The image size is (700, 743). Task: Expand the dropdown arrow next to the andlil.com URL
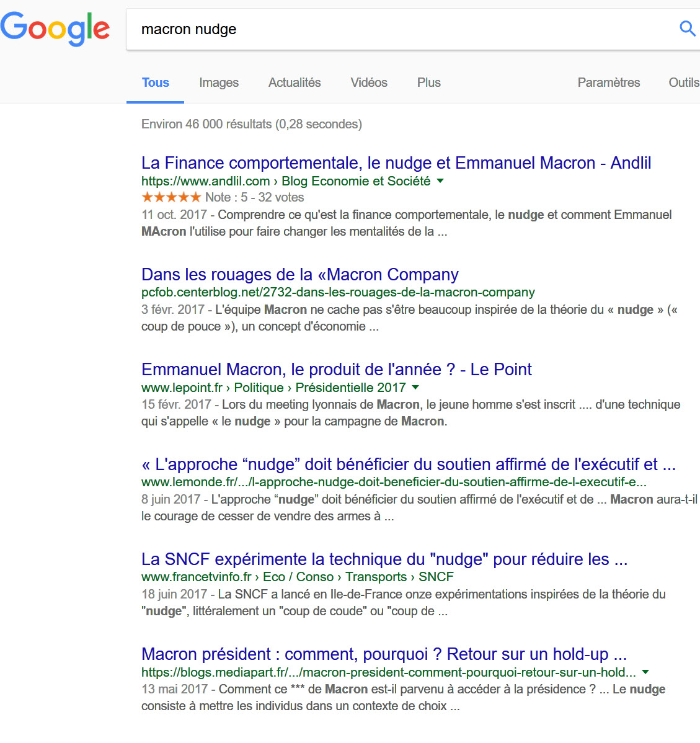point(440,181)
